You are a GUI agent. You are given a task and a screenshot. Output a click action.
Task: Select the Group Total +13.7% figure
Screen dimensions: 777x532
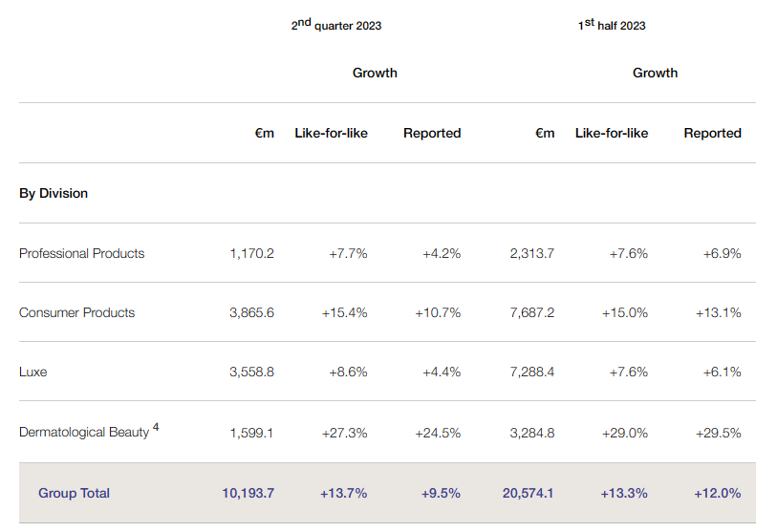[344, 493]
